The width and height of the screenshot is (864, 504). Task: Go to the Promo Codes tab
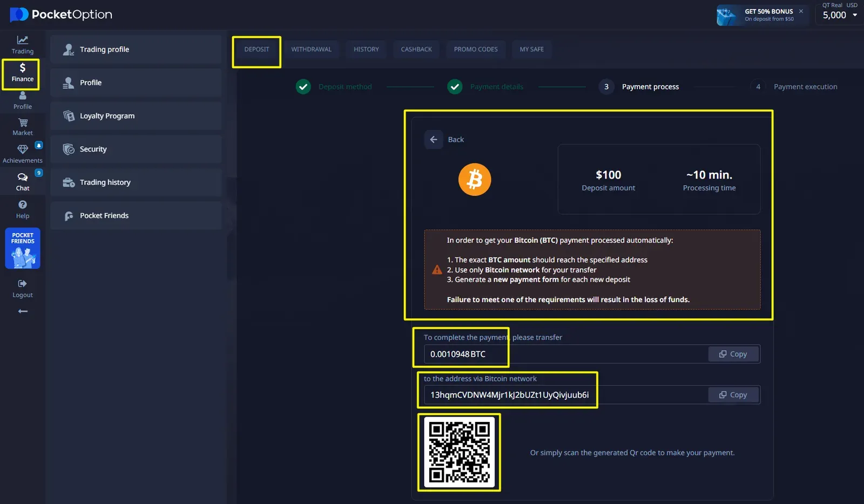pyautogui.click(x=476, y=49)
